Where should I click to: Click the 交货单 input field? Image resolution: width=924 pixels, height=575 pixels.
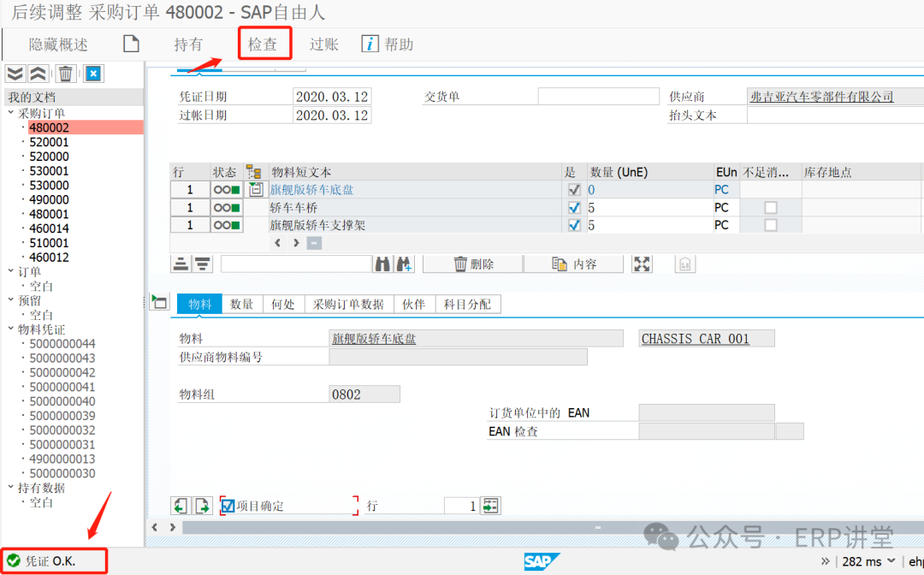tap(598, 97)
